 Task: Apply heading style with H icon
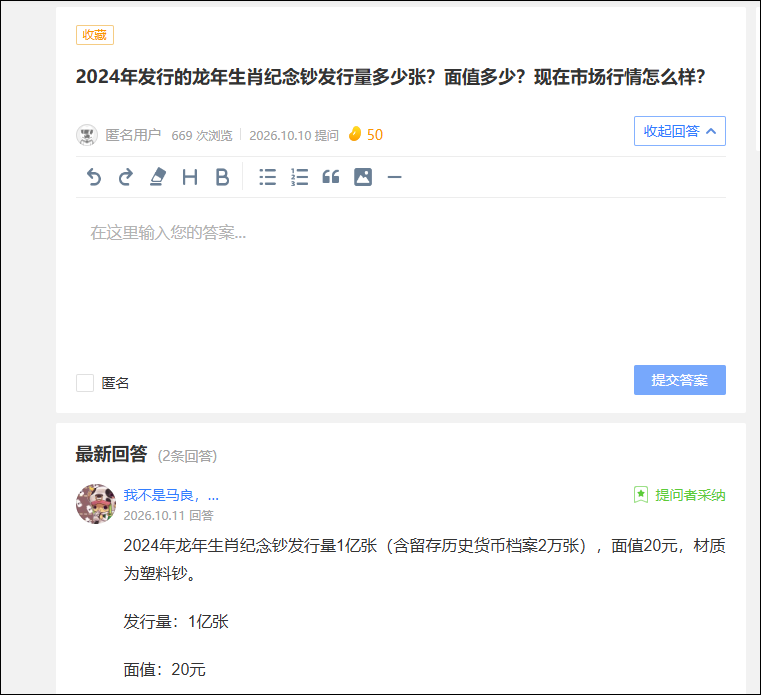click(190, 177)
